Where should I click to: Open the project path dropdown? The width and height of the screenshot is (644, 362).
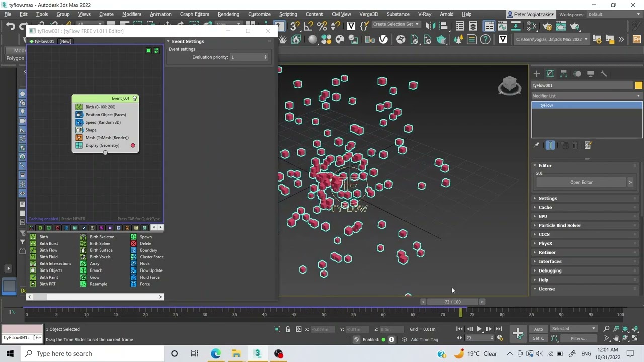click(551, 39)
